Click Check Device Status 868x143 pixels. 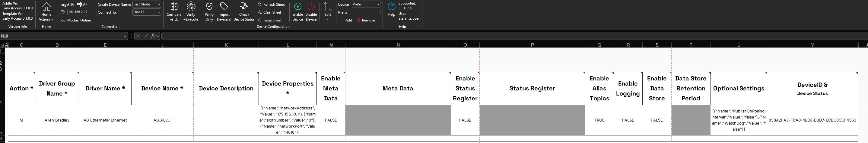point(244,12)
